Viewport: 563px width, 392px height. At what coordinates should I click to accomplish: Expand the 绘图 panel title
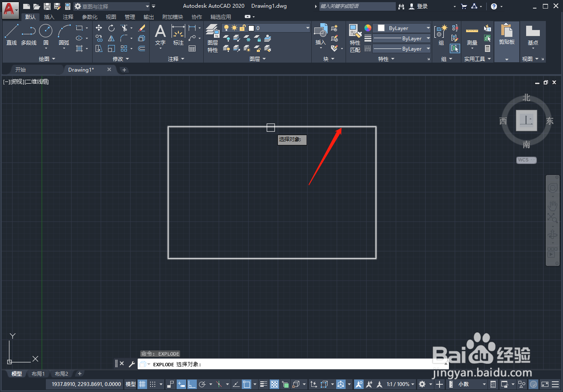pos(47,59)
